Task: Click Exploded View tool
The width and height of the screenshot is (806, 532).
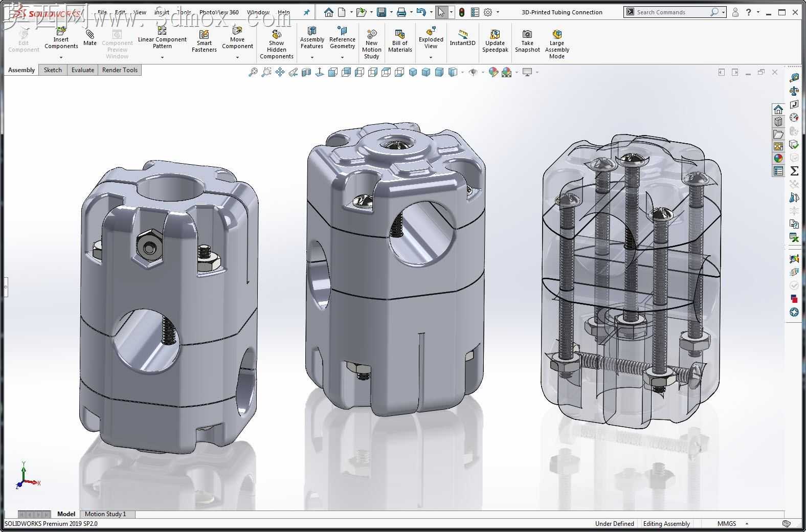Action: (x=431, y=38)
